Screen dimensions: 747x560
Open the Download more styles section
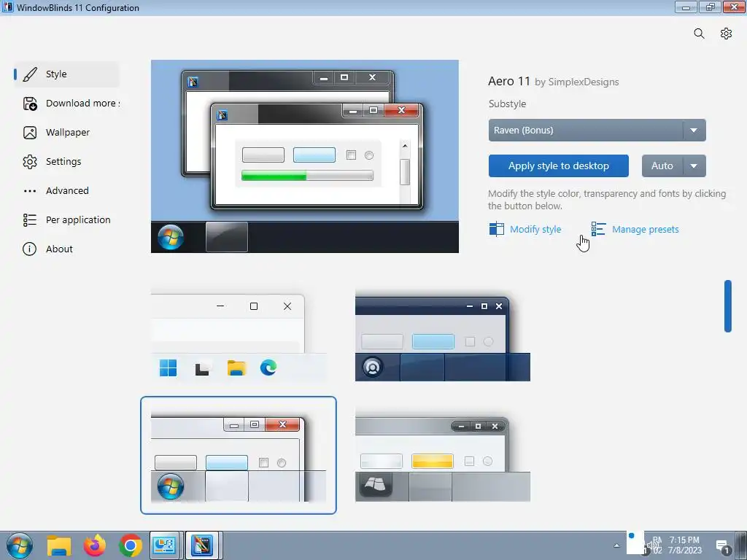click(x=83, y=104)
